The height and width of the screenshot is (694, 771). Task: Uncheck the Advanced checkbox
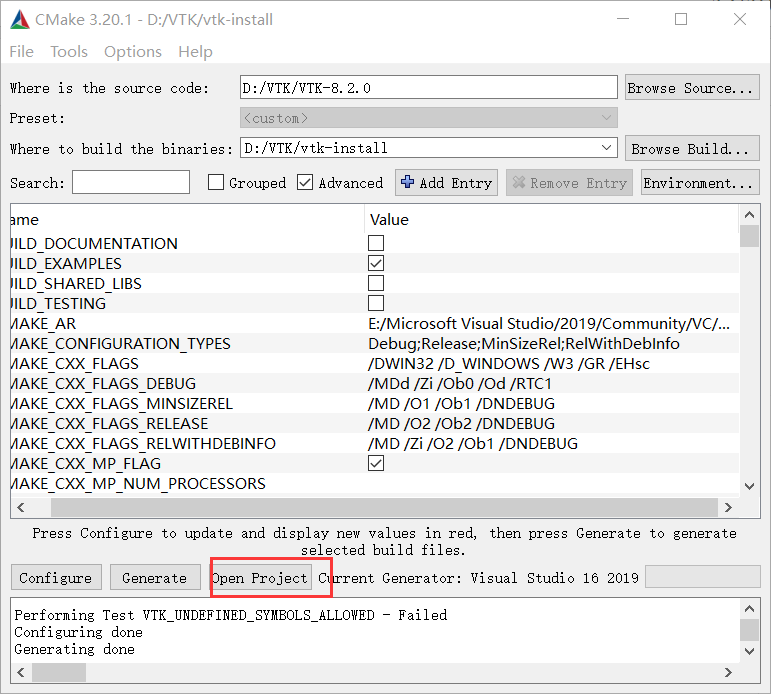tap(305, 182)
